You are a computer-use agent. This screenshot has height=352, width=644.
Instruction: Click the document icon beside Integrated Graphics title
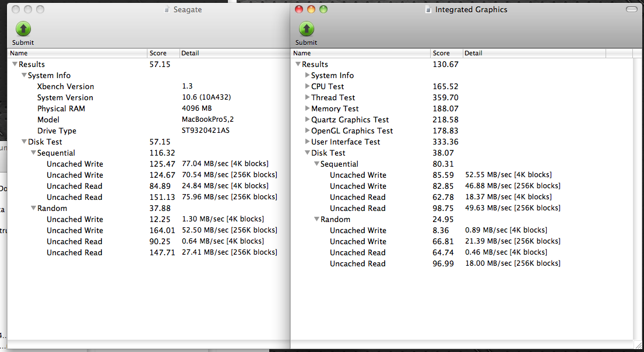[428, 9]
